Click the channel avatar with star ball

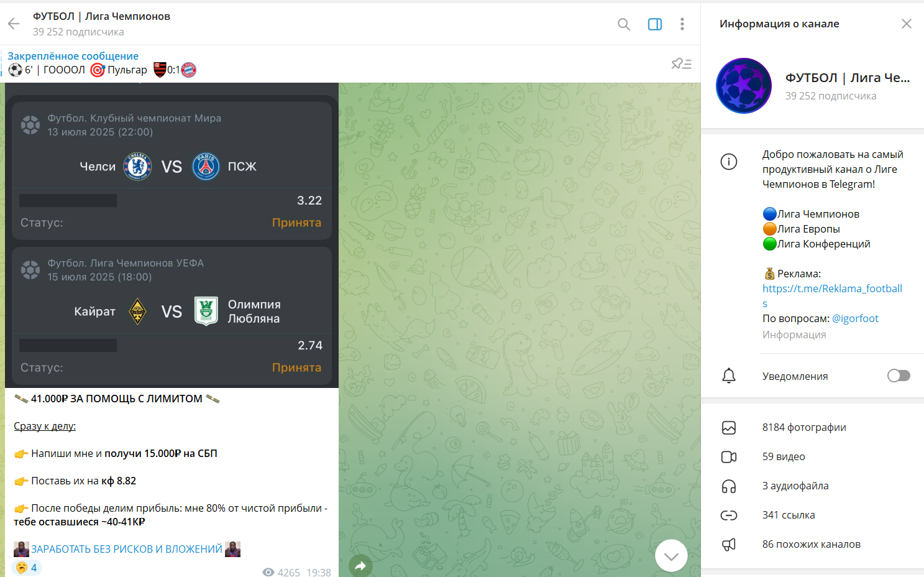click(744, 86)
